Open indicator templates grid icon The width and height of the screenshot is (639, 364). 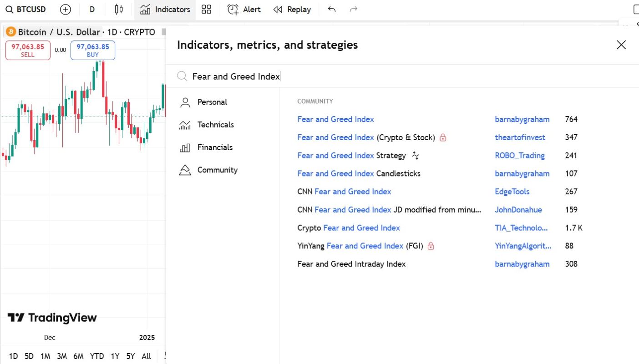point(207,9)
